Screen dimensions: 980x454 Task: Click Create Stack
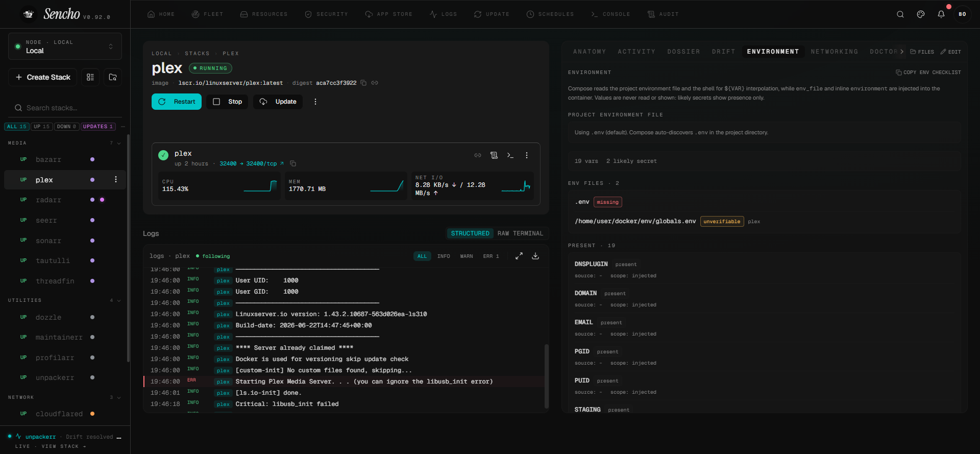tap(43, 77)
